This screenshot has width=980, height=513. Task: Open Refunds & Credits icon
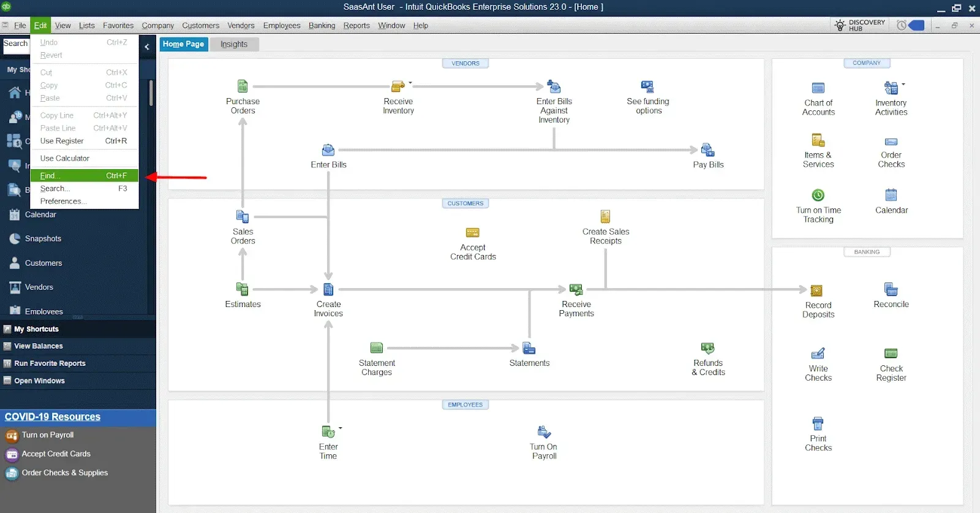point(707,348)
